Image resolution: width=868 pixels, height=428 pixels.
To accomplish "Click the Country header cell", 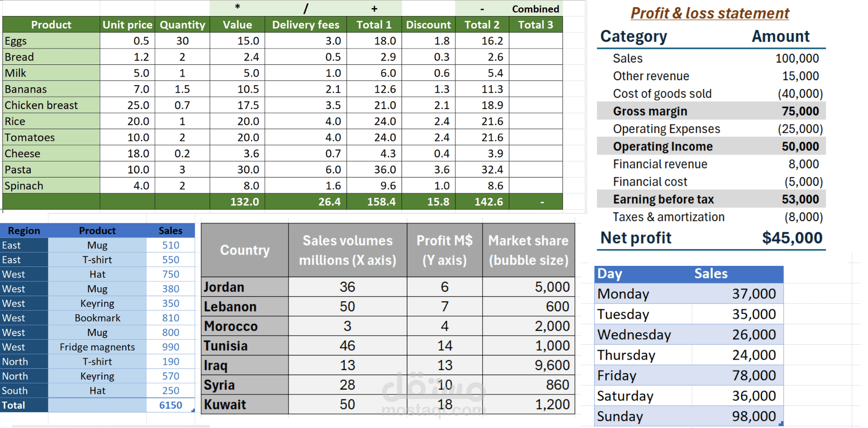I will [x=245, y=250].
